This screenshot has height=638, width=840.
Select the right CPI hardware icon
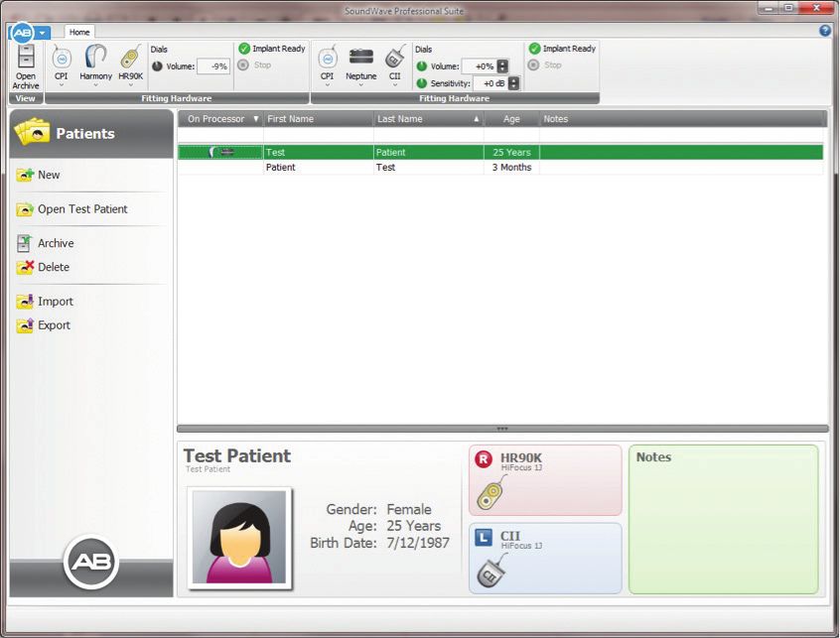[328, 59]
